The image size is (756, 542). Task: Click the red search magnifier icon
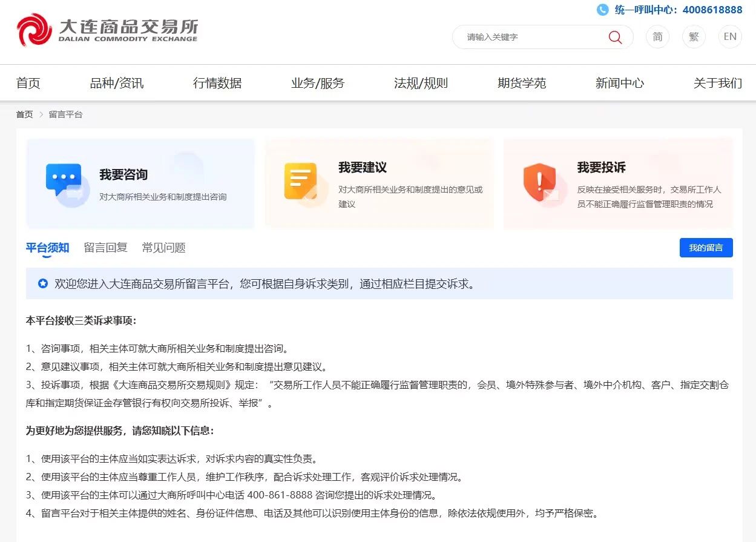(615, 37)
